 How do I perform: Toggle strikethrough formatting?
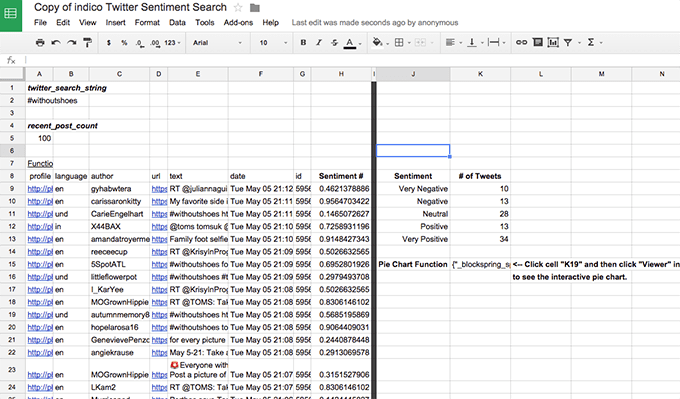[334, 43]
